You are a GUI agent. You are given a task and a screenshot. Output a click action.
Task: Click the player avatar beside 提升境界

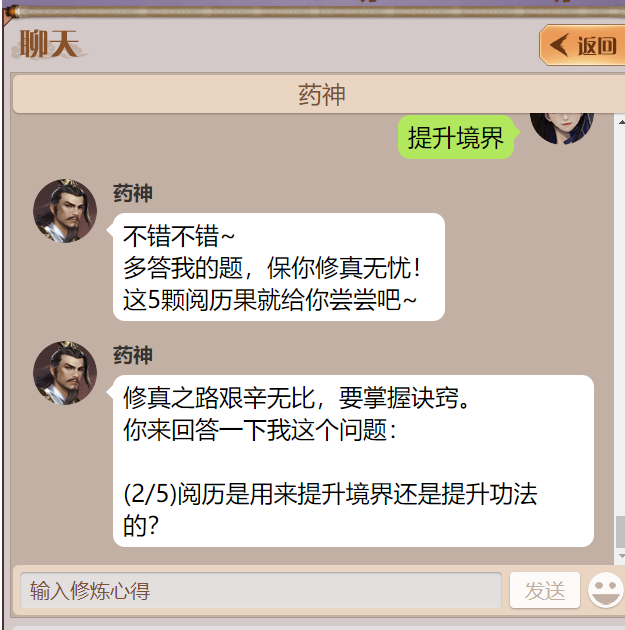point(562,129)
